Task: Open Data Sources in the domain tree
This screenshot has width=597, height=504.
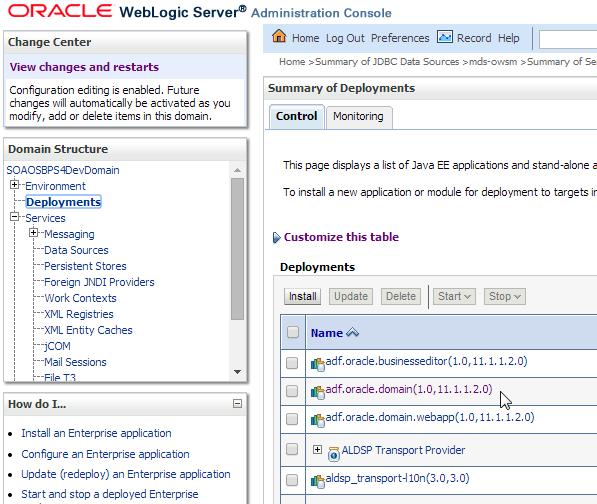Action: click(x=76, y=250)
